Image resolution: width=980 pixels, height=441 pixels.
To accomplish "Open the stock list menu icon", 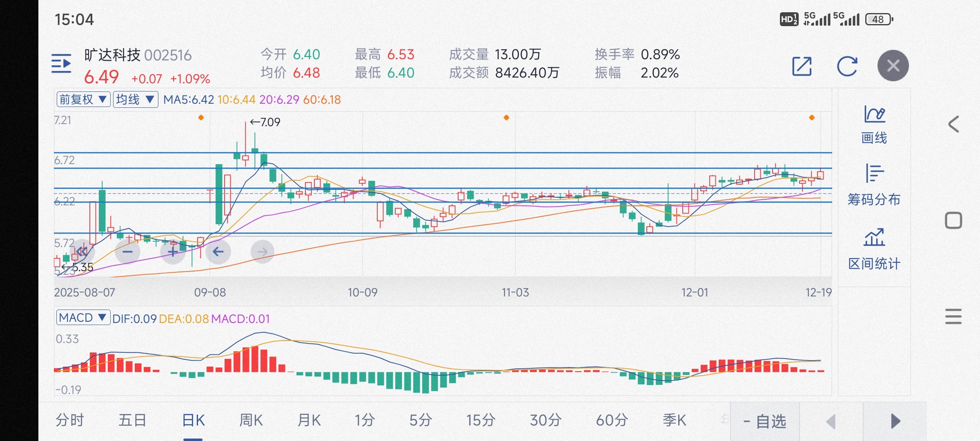I will (61, 64).
